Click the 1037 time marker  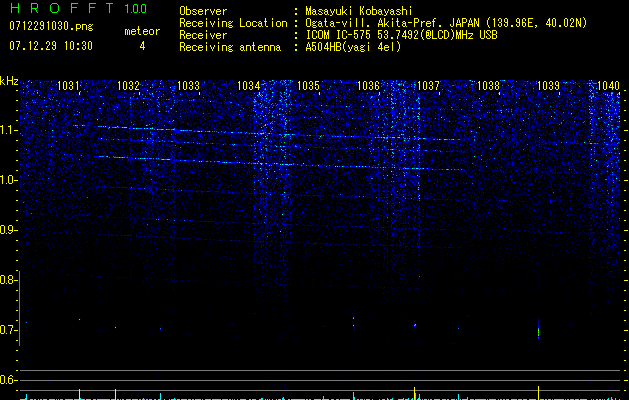[x=428, y=87]
